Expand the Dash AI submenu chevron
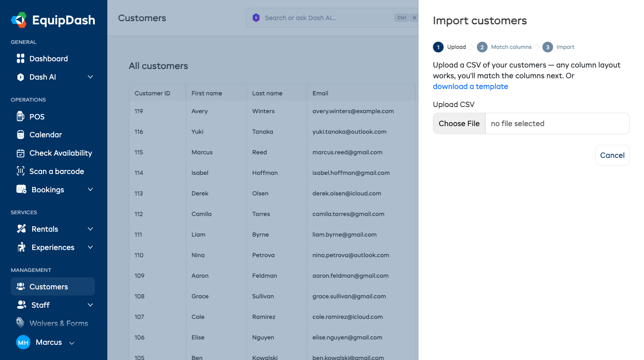The width and height of the screenshot is (644, 360). coord(90,77)
